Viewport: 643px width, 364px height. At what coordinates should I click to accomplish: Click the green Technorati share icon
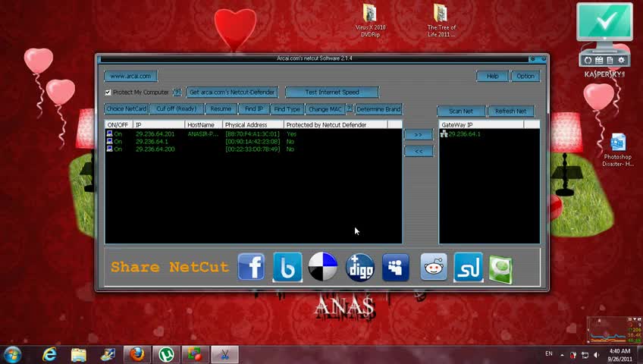[x=500, y=269]
